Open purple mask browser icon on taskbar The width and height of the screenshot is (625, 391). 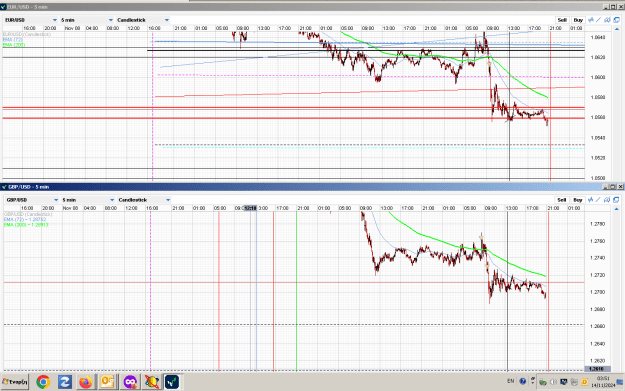(130, 382)
